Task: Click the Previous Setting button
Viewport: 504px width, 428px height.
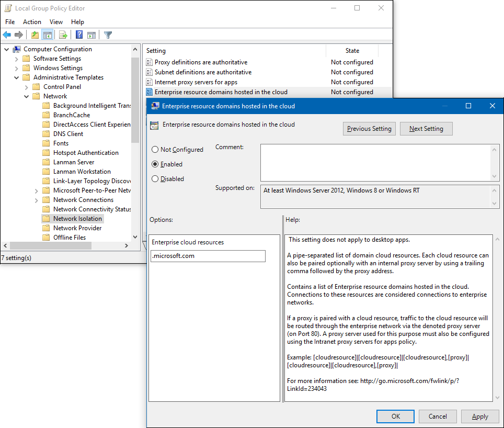Action: (x=369, y=128)
